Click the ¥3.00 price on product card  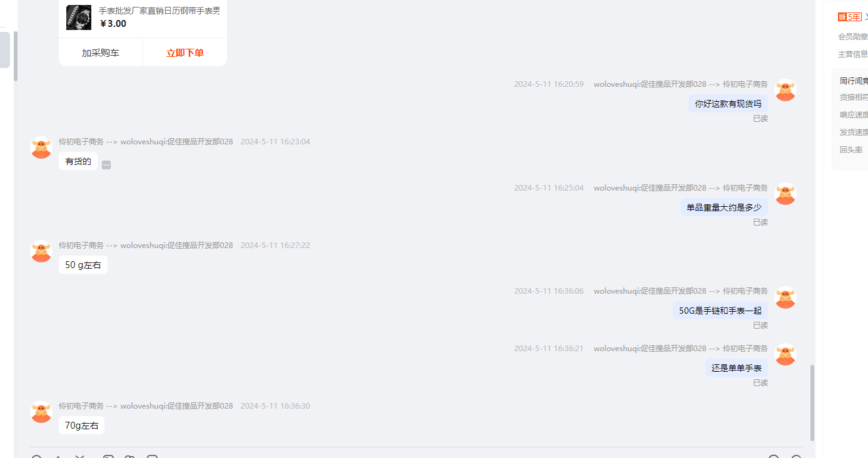tap(113, 24)
